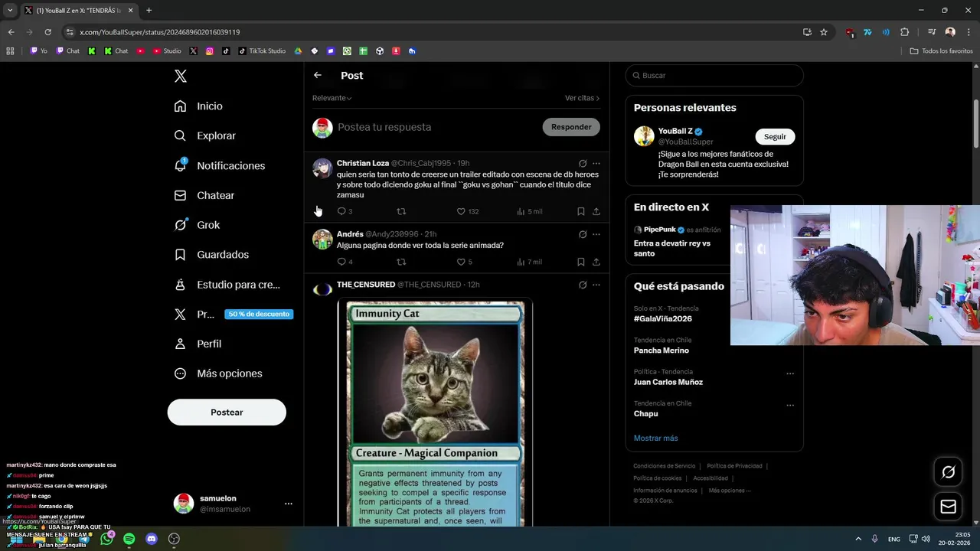
Task: Open Spotify from taskbar
Action: (129, 539)
